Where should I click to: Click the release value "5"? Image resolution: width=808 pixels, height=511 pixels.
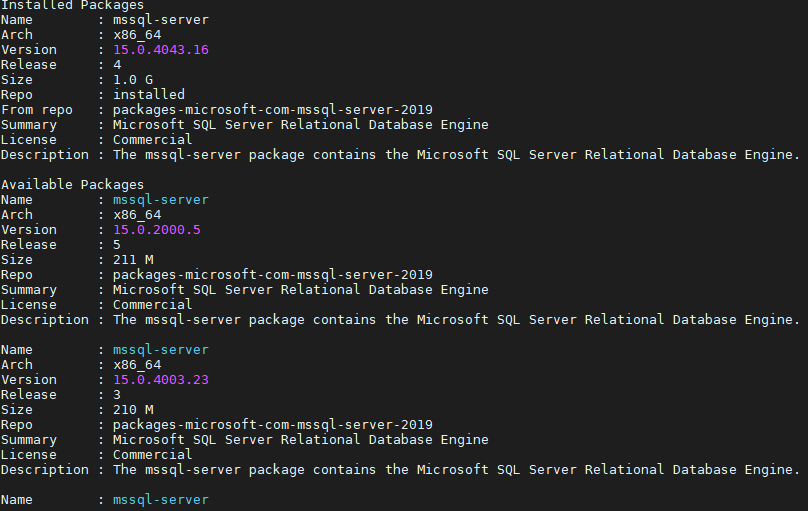coord(117,245)
